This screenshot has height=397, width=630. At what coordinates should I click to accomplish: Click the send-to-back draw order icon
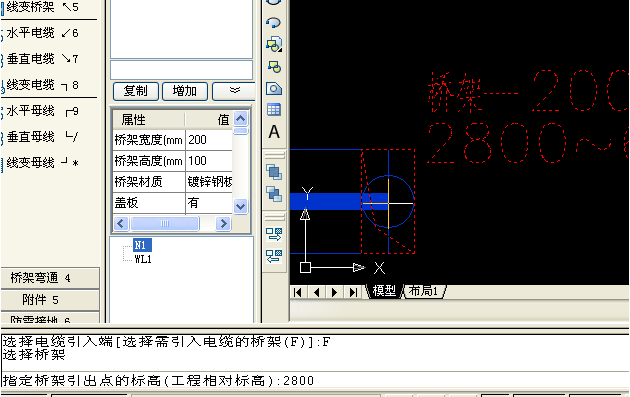274,194
